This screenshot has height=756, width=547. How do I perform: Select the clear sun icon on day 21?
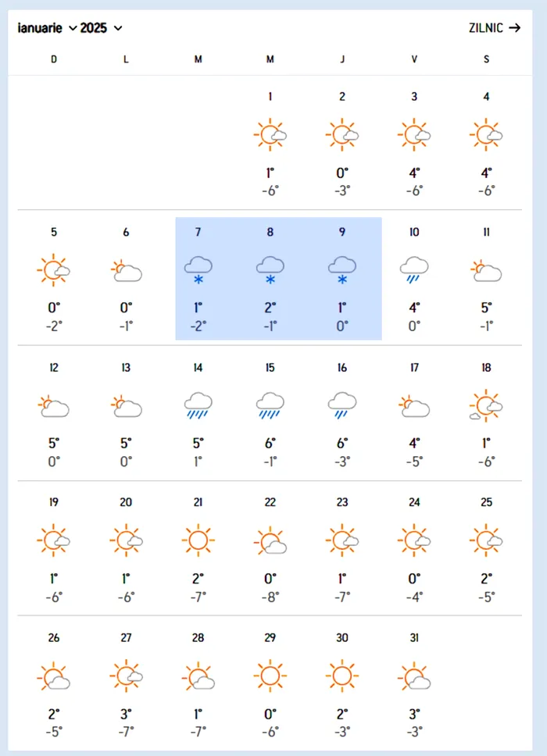pos(198,540)
